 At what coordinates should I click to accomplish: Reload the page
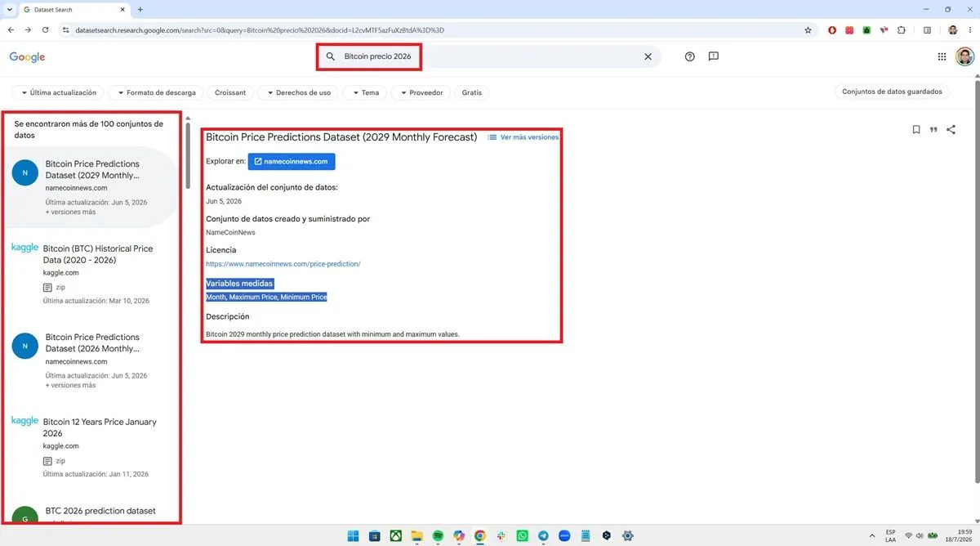[x=47, y=30]
